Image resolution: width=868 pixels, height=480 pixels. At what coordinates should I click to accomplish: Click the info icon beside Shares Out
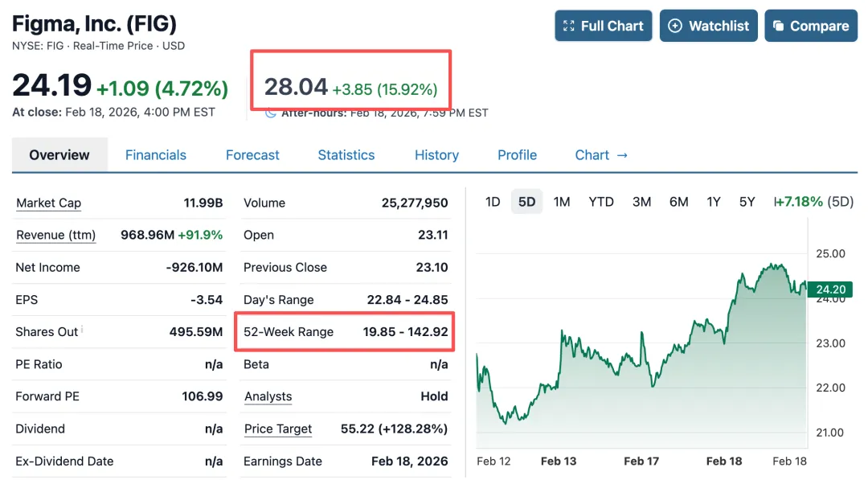click(82, 329)
